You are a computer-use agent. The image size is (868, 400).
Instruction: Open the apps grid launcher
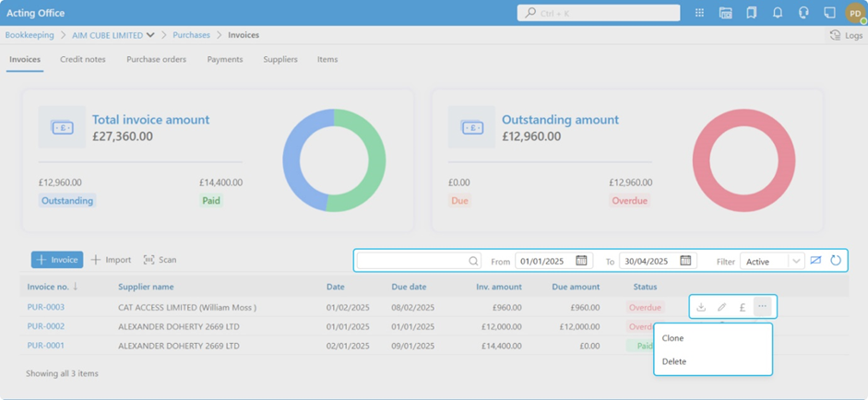699,13
